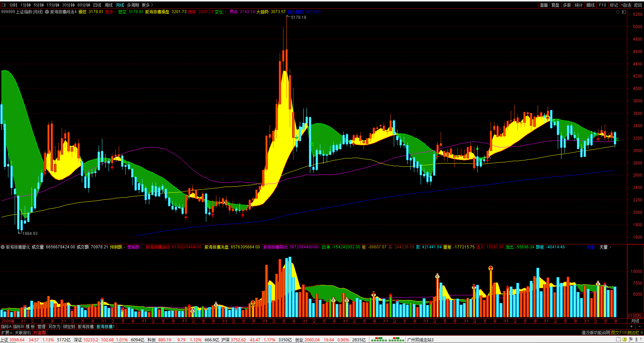Open 普及版功能说明 link

coord(596,333)
